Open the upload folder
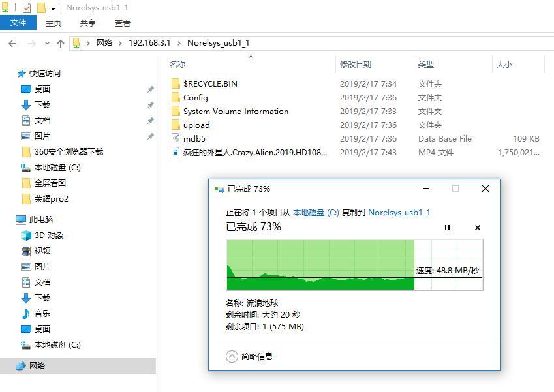The image size is (554, 392). [x=196, y=125]
